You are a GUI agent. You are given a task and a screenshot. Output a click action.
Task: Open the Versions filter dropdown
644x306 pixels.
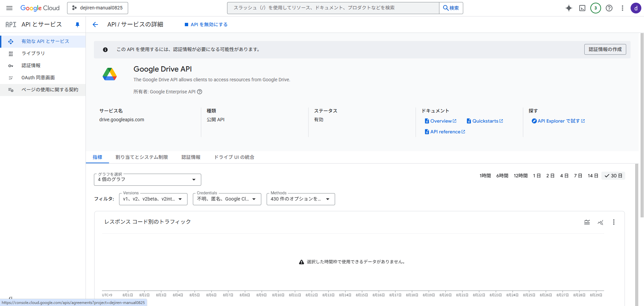153,199
